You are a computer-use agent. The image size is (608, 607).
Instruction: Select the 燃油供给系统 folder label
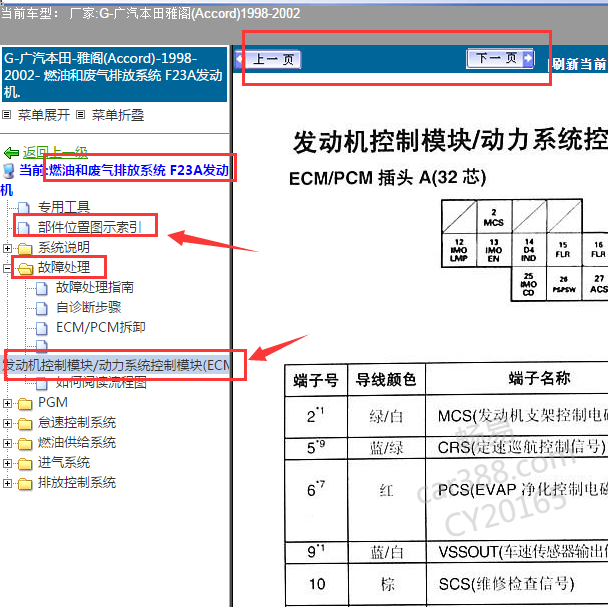[x=77, y=443]
